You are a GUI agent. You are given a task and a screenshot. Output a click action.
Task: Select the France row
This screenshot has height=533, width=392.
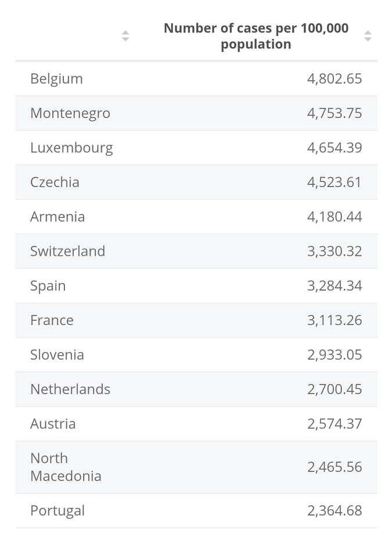click(196, 320)
